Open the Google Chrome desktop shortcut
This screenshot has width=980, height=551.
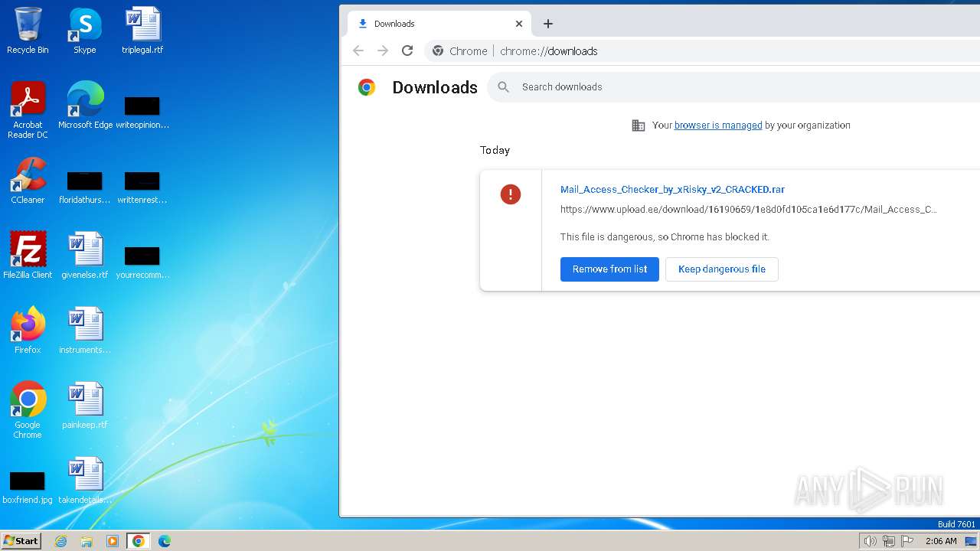tap(28, 409)
